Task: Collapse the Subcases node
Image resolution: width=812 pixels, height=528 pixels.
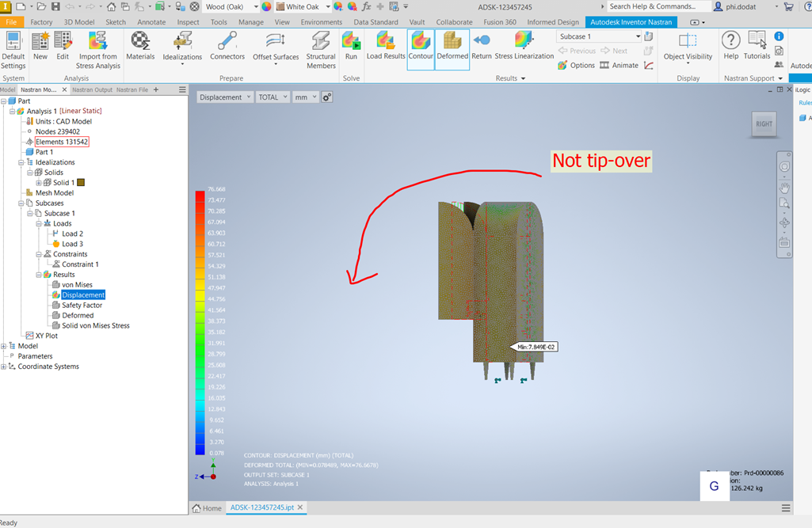Action: [21, 203]
